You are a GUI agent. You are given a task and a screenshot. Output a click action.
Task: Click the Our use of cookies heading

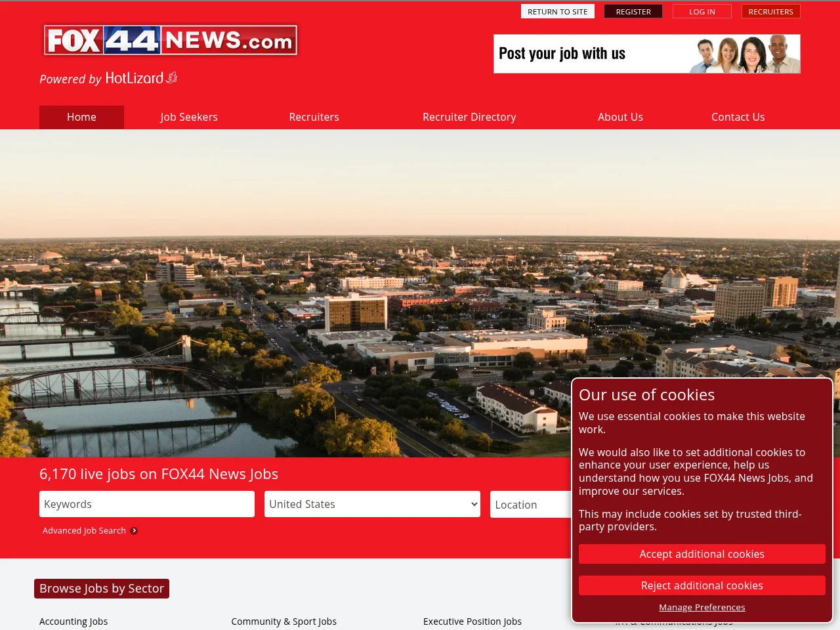[x=647, y=394]
